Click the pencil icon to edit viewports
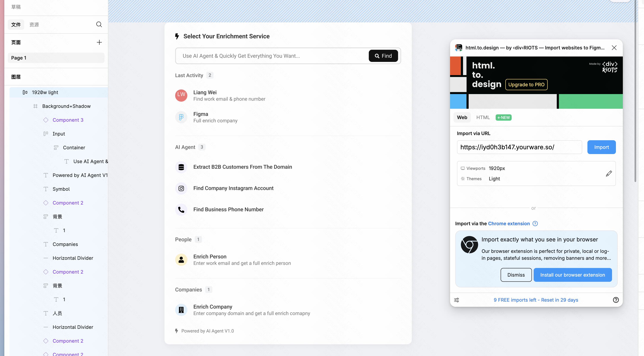This screenshot has height=356, width=644. 609,173
